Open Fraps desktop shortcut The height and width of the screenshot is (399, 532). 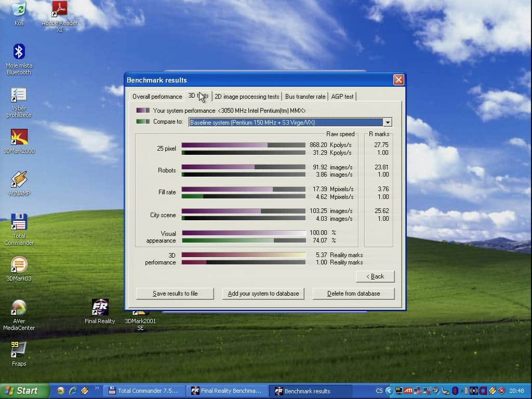pos(19,354)
